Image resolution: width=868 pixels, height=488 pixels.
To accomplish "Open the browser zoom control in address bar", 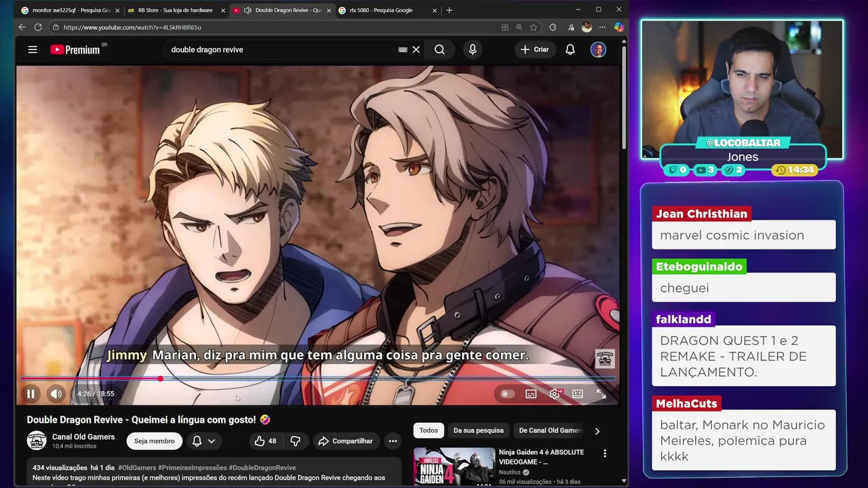I will [x=519, y=27].
